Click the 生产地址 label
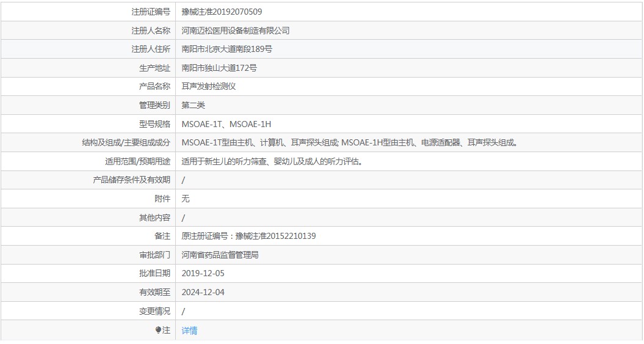Viewport: 644px width, 344px height. pyautogui.click(x=155, y=68)
